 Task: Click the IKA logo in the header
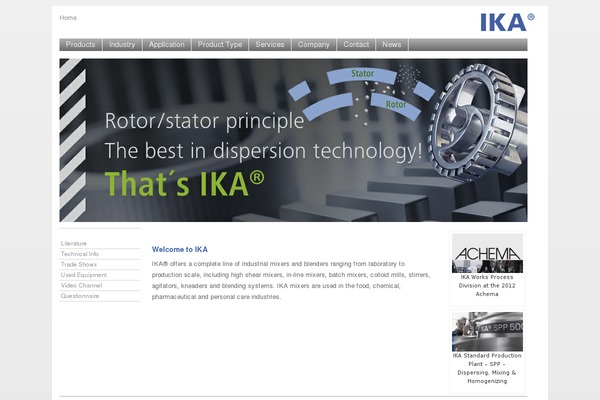pyautogui.click(x=507, y=22)
